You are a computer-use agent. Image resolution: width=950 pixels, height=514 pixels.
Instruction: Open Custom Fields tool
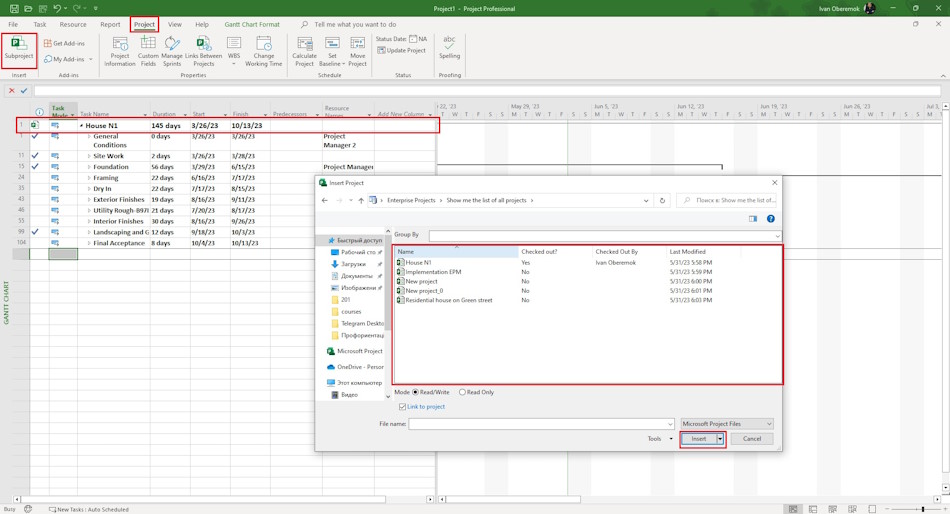(148, 51)
